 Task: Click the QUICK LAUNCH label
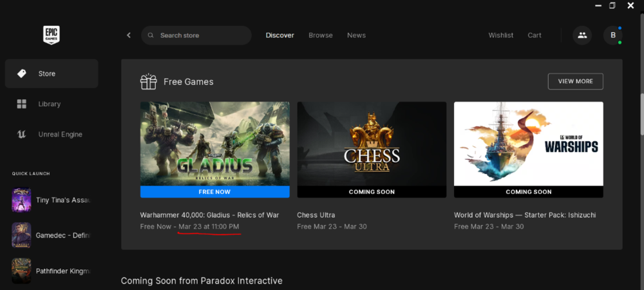[x=31, y=174]
